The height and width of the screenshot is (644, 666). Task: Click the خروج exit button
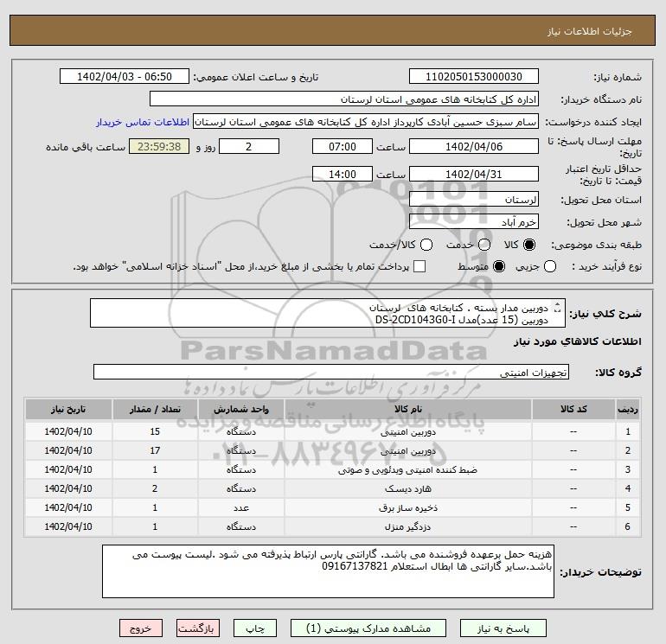click(141, 628)
